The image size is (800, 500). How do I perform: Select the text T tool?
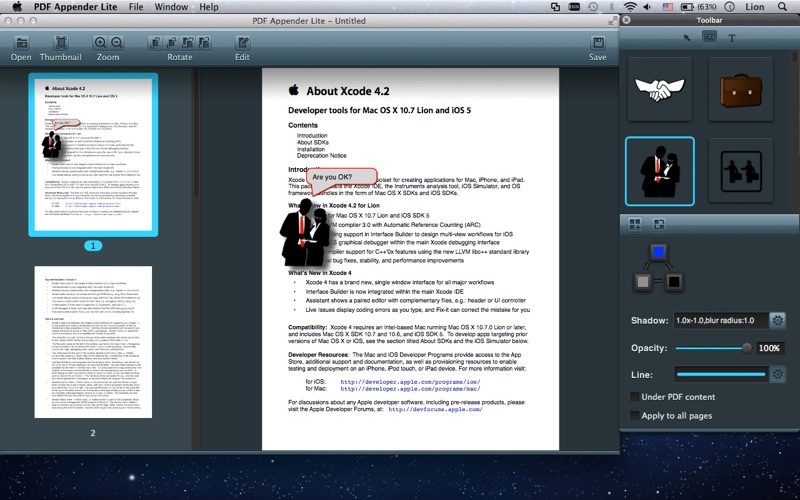tap(731, 37)
